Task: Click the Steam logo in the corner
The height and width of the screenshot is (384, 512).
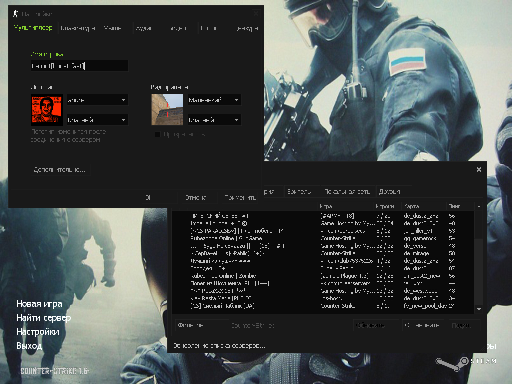Action: coord(467,363)
